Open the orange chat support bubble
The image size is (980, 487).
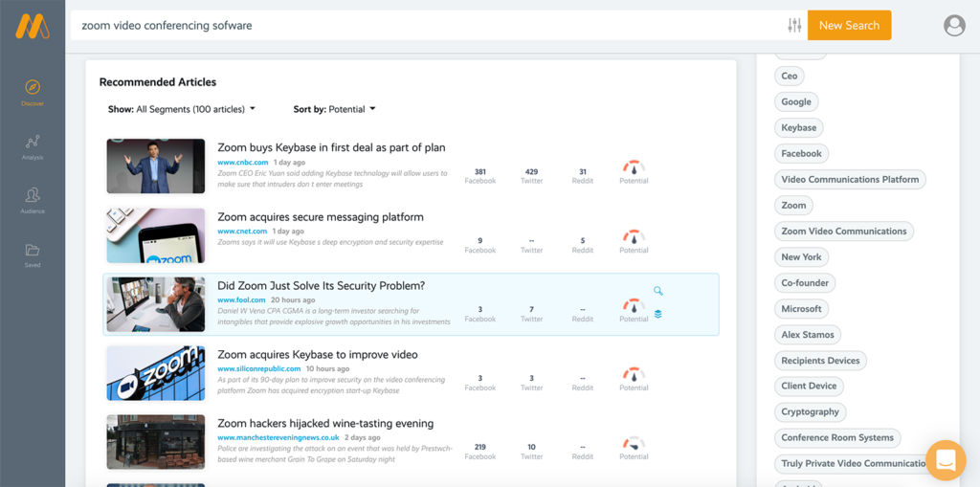coord(946,460)
